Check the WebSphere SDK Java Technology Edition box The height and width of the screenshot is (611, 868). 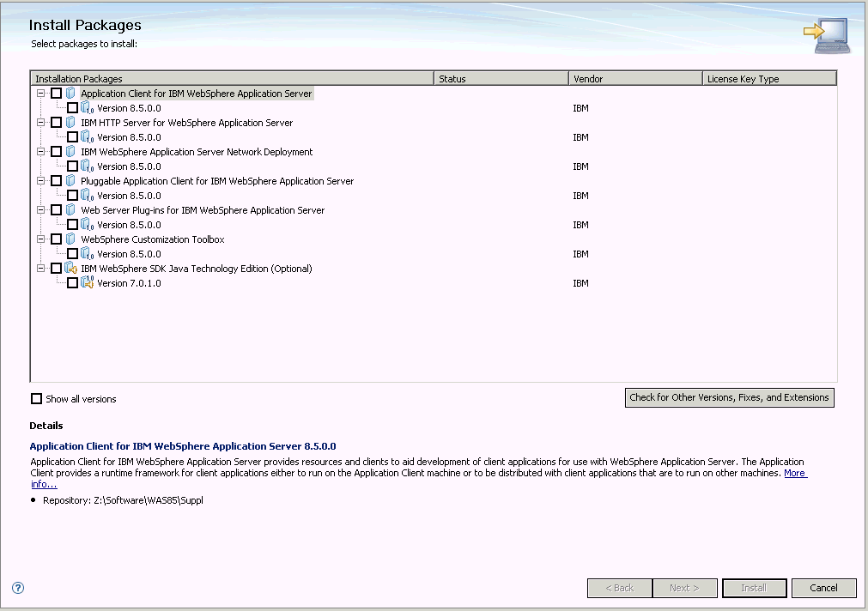pos(56,269)
